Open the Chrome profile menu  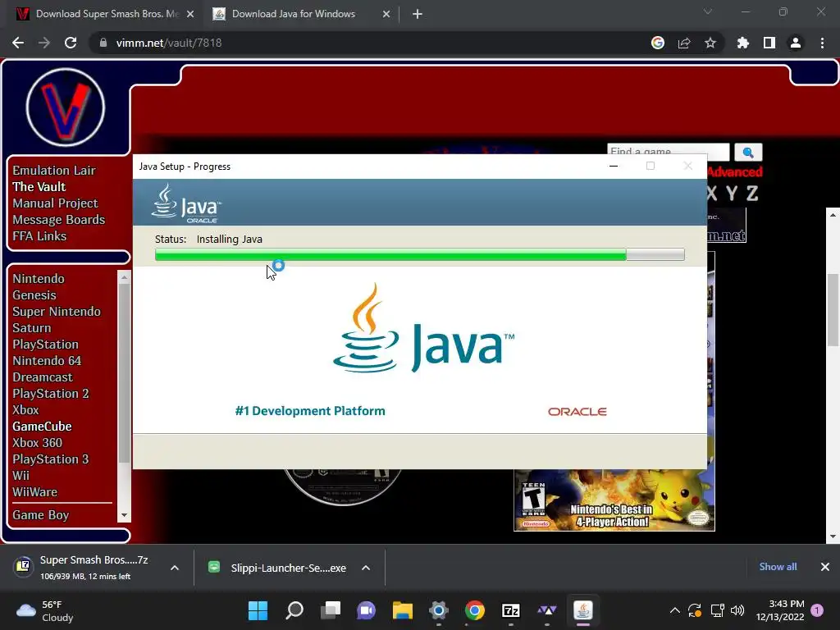[x=796, y=43]
